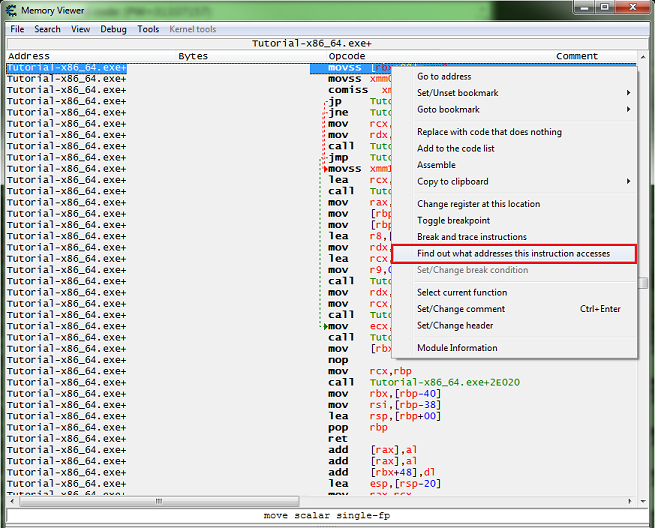Choose Replace with code that does nothing
This screenshot has width=655, height=528.
(x=489, y=132)
